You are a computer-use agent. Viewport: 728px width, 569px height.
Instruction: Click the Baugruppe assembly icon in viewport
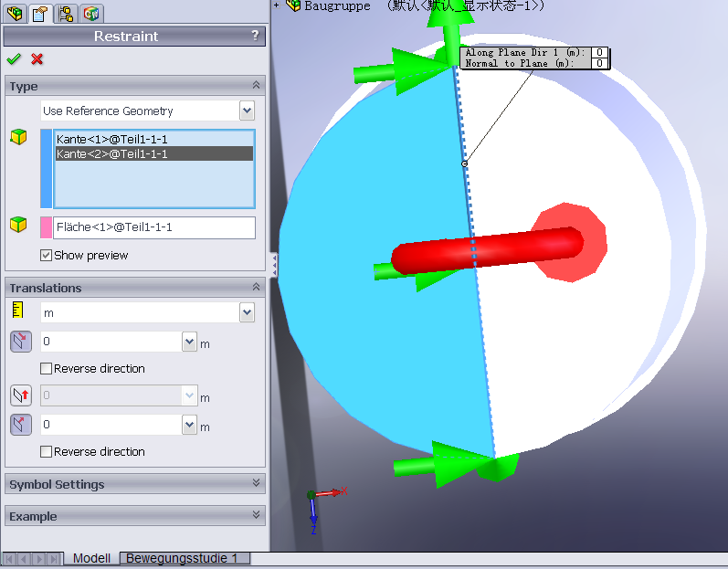coord(293,5)
